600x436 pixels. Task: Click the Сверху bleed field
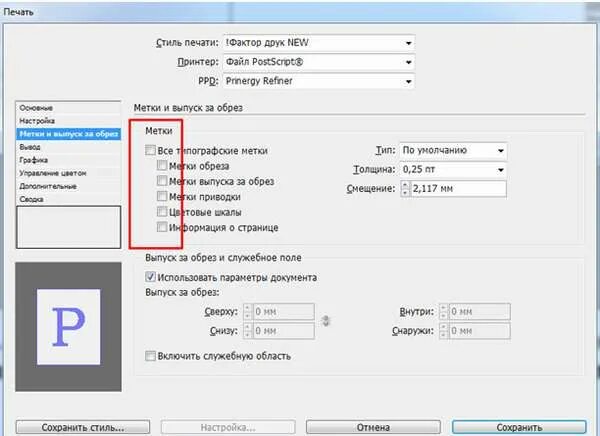click(283, 312)
